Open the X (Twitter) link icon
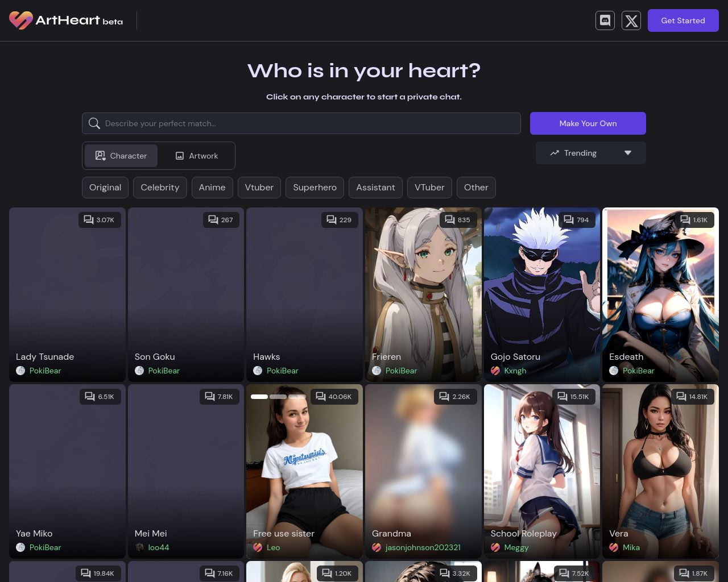 631,20
